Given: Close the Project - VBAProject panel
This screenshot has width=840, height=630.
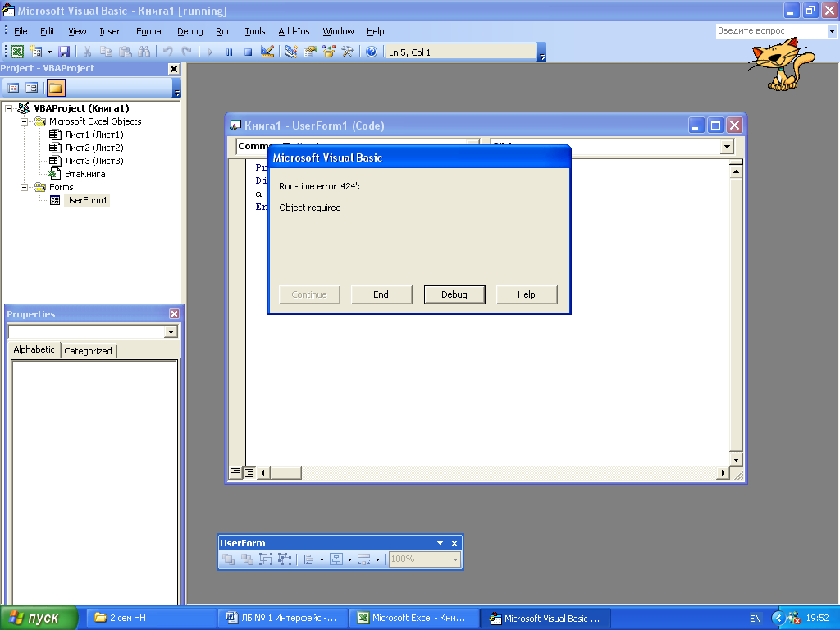Looking at the screenshot, I should (x=174, y=69).
